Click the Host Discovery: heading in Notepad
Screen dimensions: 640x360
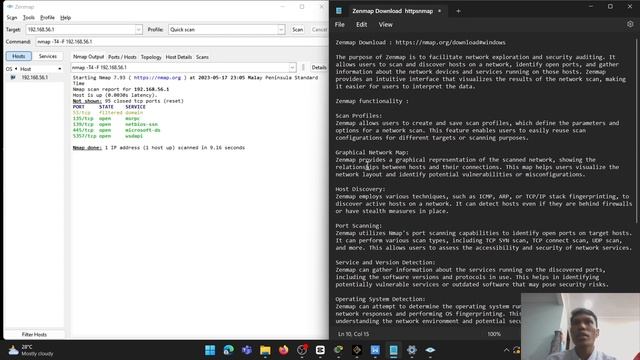pyautogui.click(x=360, y=189)
